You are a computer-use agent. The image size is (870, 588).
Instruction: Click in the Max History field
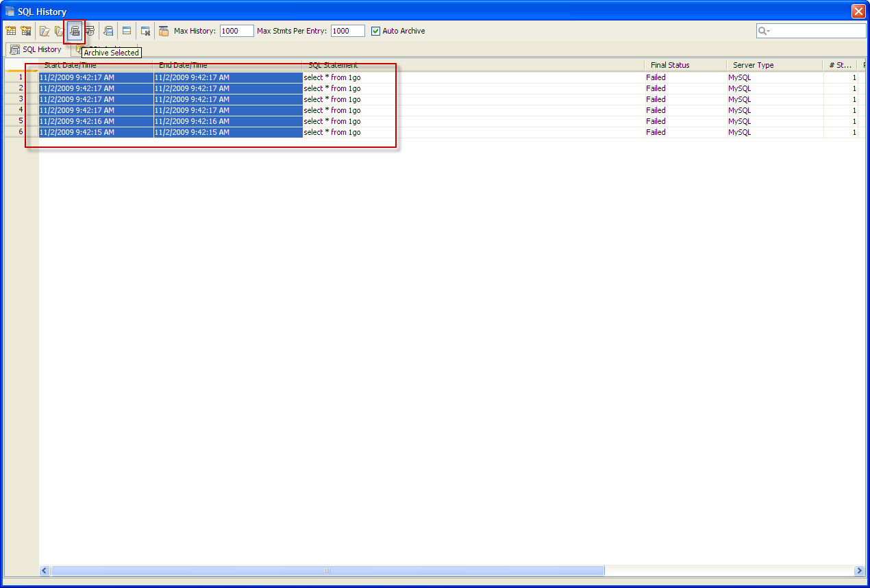point(237,31)
